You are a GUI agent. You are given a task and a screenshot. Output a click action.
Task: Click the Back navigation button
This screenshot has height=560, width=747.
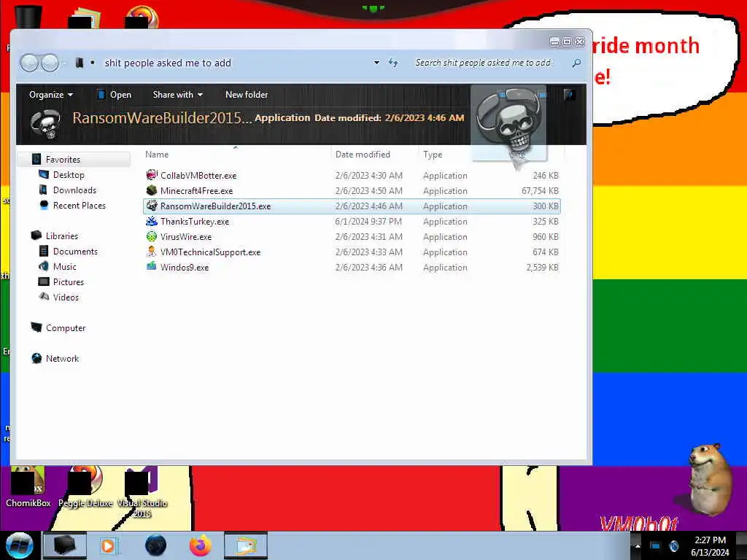29,63
